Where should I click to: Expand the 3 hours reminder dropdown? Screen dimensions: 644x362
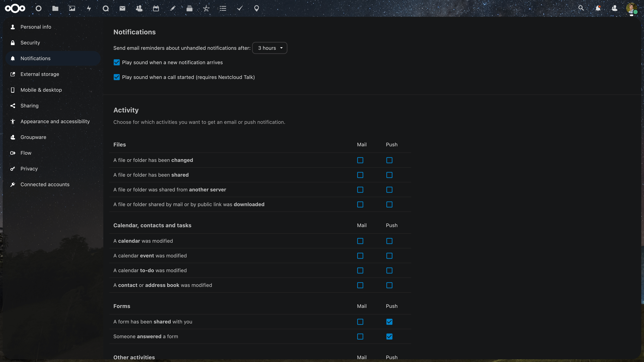coord(270,48)
